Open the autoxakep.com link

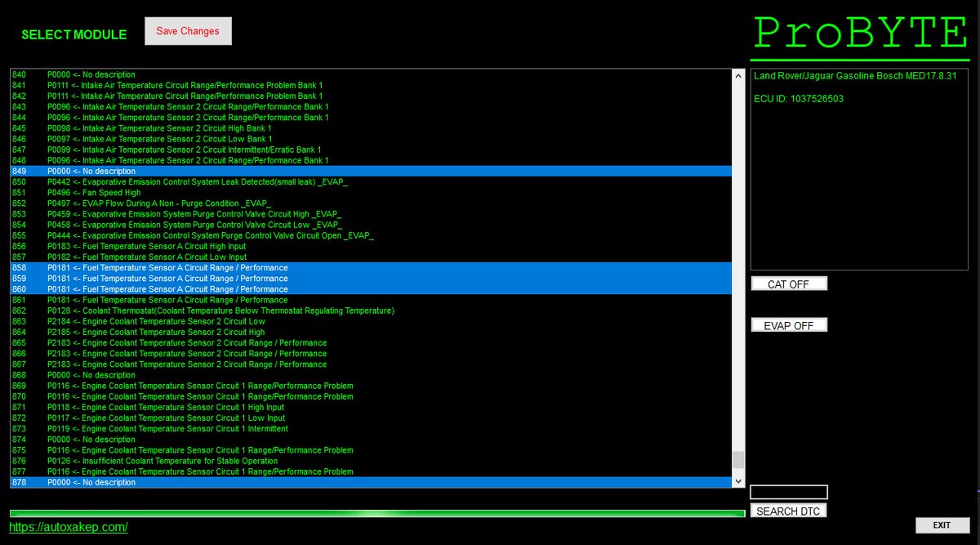point(69,528)
